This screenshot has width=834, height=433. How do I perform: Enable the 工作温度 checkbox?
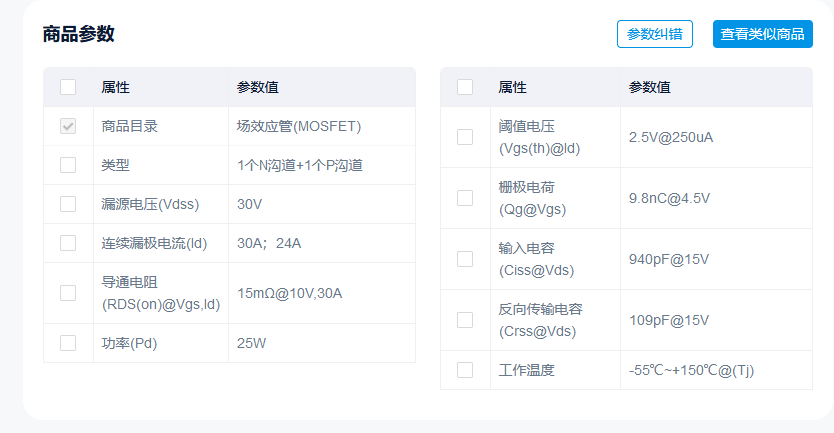click(465, 370)
